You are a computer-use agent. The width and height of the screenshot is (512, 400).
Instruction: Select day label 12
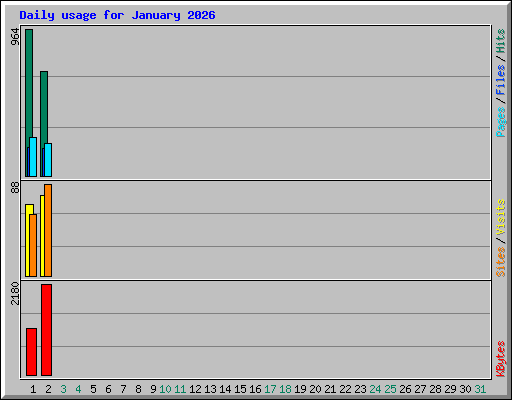[x=195, y=389]
